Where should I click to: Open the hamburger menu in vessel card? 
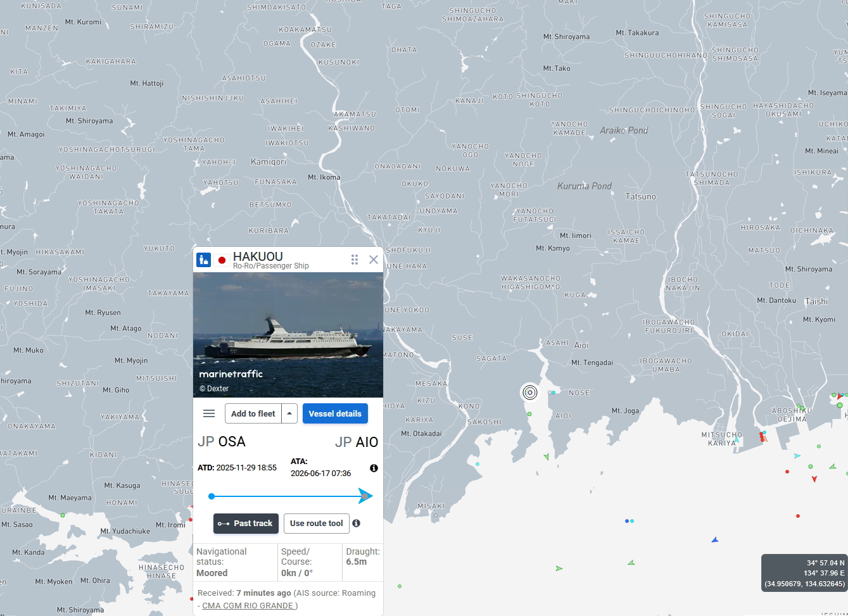209,413
